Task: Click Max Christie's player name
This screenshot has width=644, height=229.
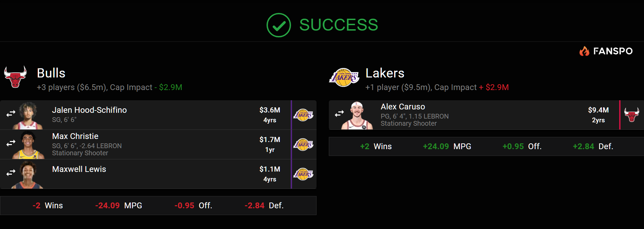Action: [x=75, y=136]
